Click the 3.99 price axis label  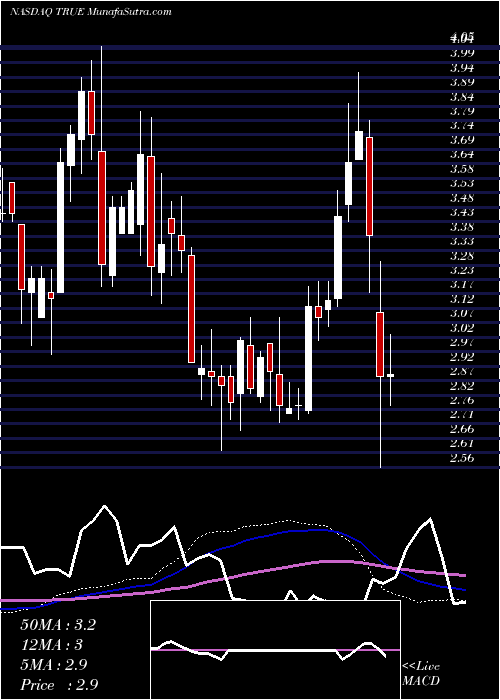462,53
